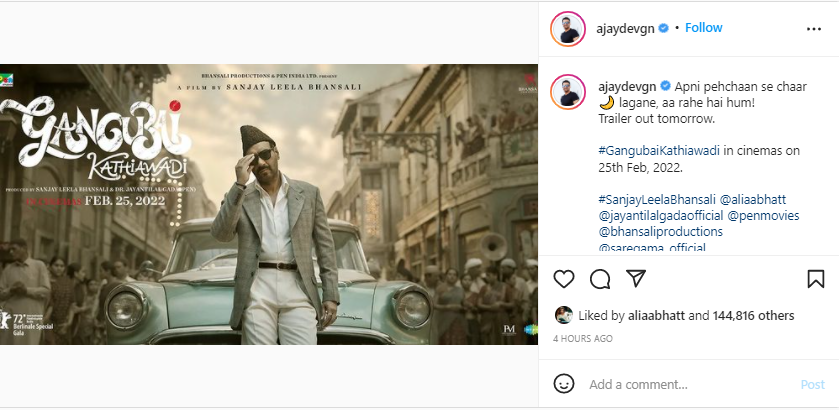
Task: Follow the ajaydevgn account
Action: 704,28
